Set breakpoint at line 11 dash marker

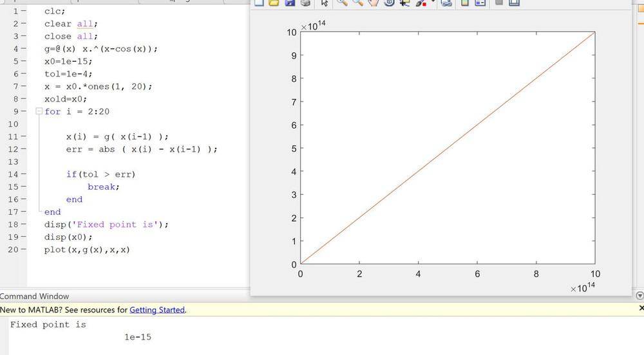(23, 137)
